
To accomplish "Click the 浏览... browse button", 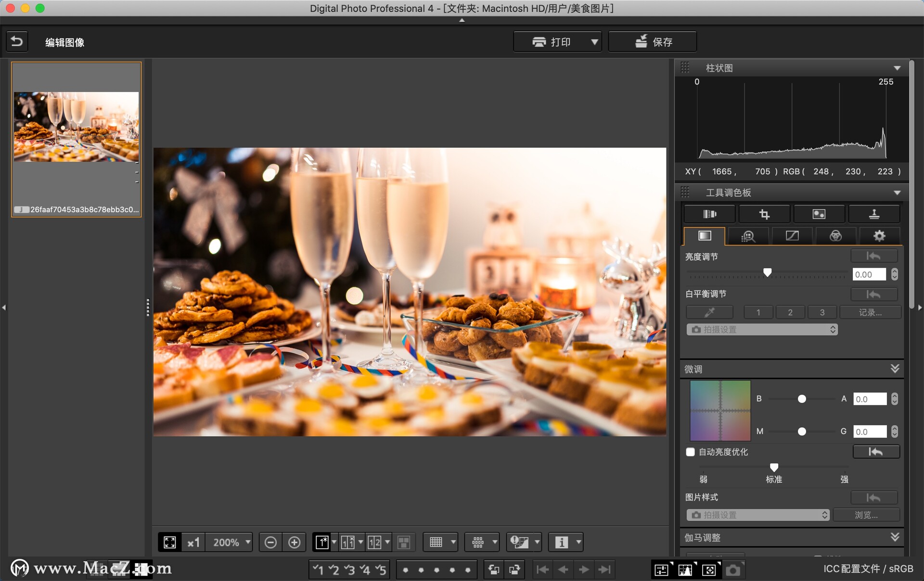I will click(866, 515).
